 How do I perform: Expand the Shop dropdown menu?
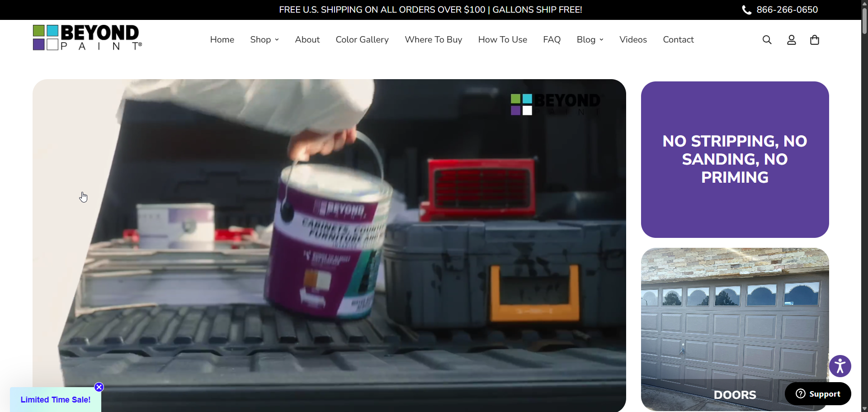(x=264, y=40)
